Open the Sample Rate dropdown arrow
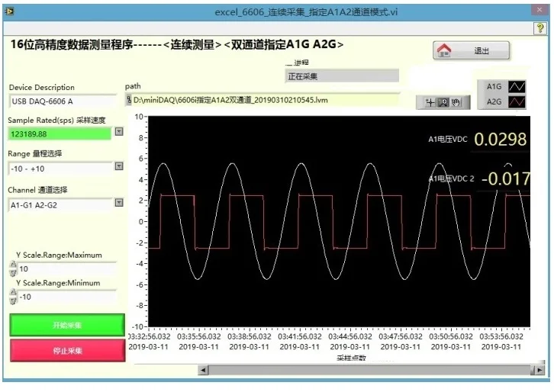 119,132
